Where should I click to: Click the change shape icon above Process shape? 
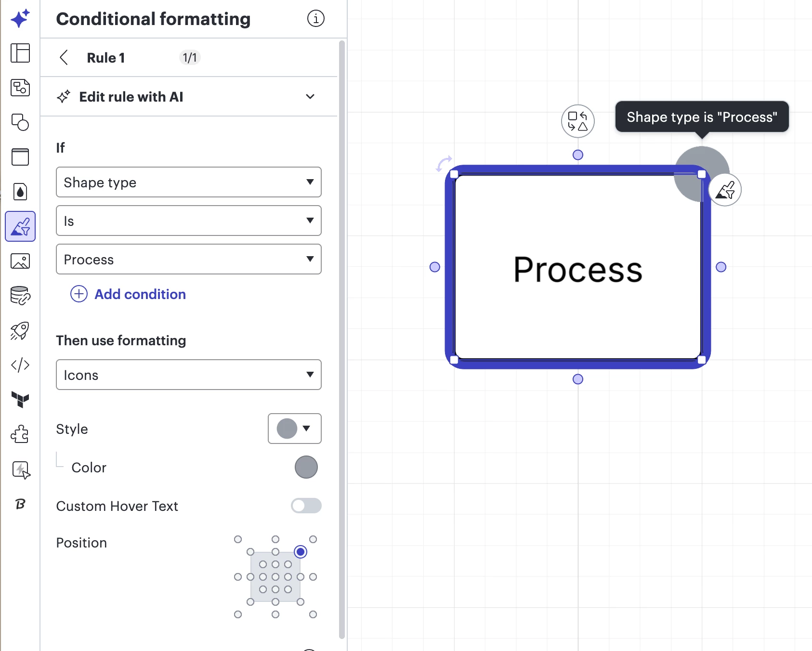tap(577, 121)
